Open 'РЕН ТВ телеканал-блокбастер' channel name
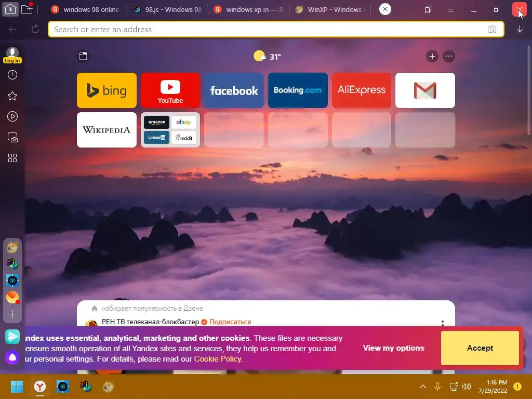The image size is (532, 399). coord(150,322)
